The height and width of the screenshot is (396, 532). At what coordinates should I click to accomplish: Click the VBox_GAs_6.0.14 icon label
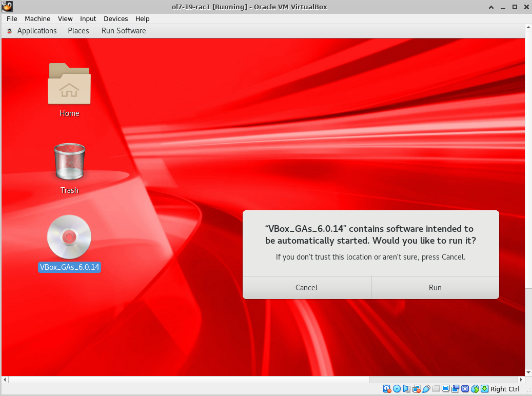pos(70,267)
